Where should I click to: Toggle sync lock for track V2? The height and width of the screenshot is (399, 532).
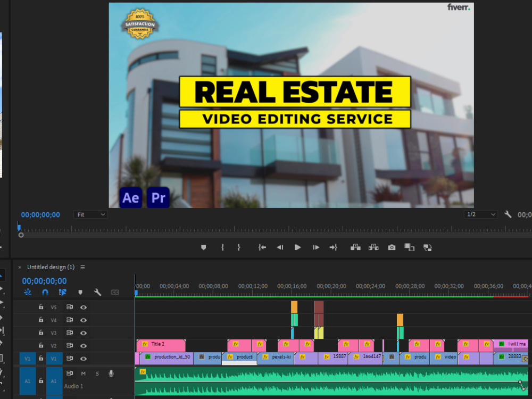point(70,345)
